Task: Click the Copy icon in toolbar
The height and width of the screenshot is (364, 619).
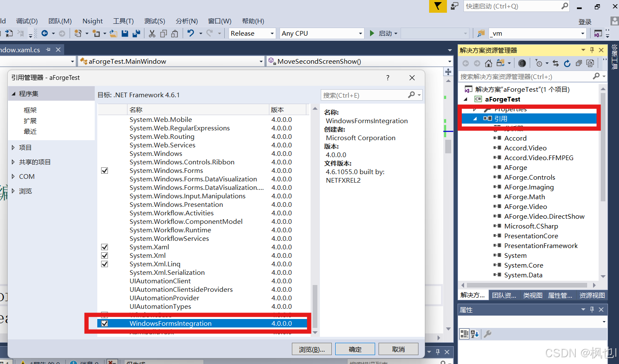Action: tap(164, 33)
